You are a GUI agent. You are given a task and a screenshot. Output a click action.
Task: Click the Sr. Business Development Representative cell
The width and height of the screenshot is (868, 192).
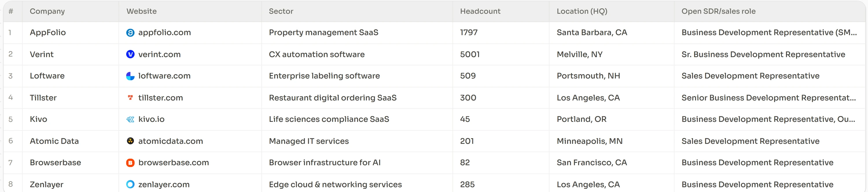tap(770, 55)
